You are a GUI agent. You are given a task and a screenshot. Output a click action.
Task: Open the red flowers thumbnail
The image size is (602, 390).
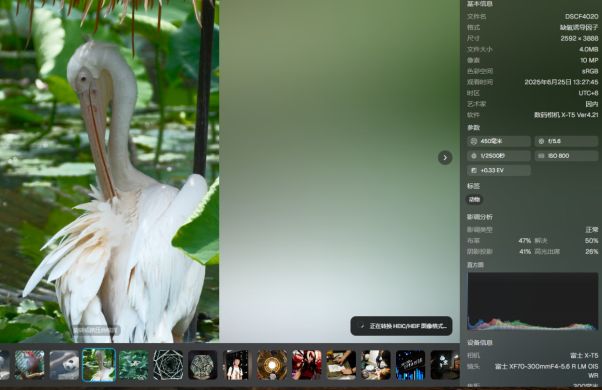coord(306,365)
